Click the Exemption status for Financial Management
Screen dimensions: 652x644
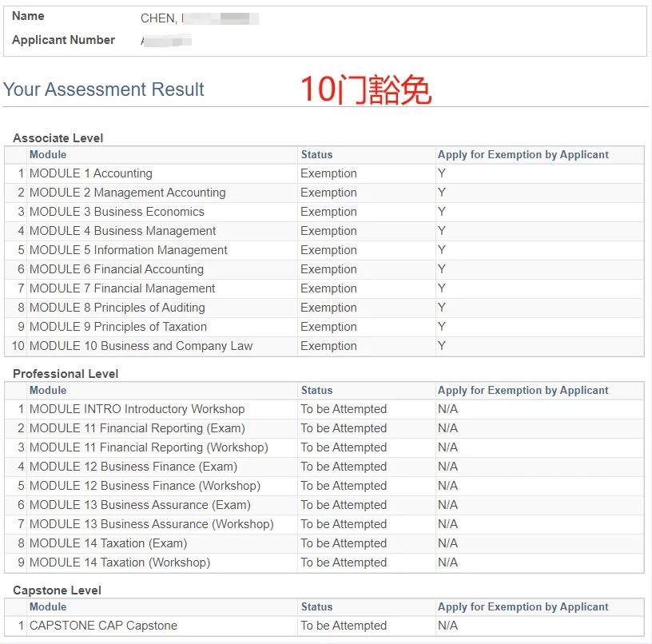pos(329,288)
